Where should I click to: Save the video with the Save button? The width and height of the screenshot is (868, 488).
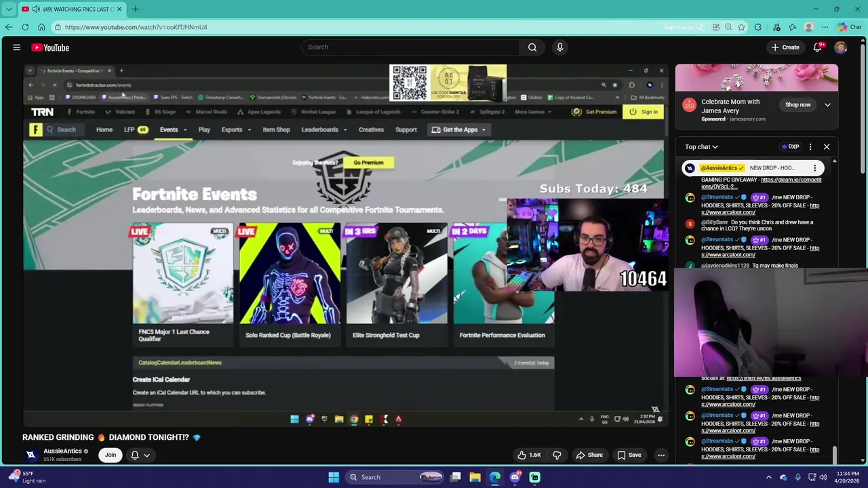(629, 455)
